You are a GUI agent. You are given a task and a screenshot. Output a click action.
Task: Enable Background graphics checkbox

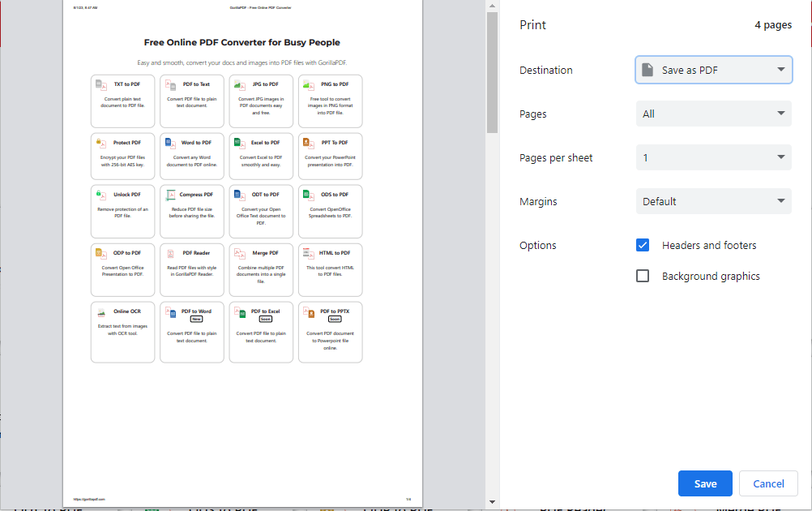(643, 276)
